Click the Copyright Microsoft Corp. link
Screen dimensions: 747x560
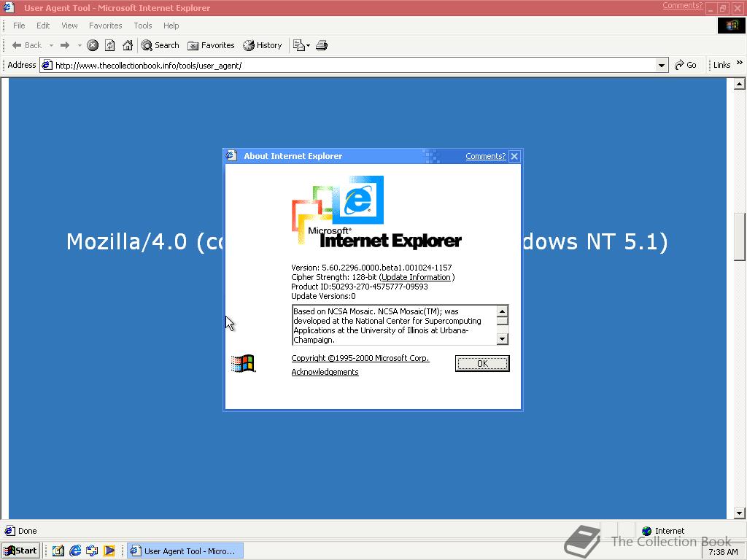point(360,358)
